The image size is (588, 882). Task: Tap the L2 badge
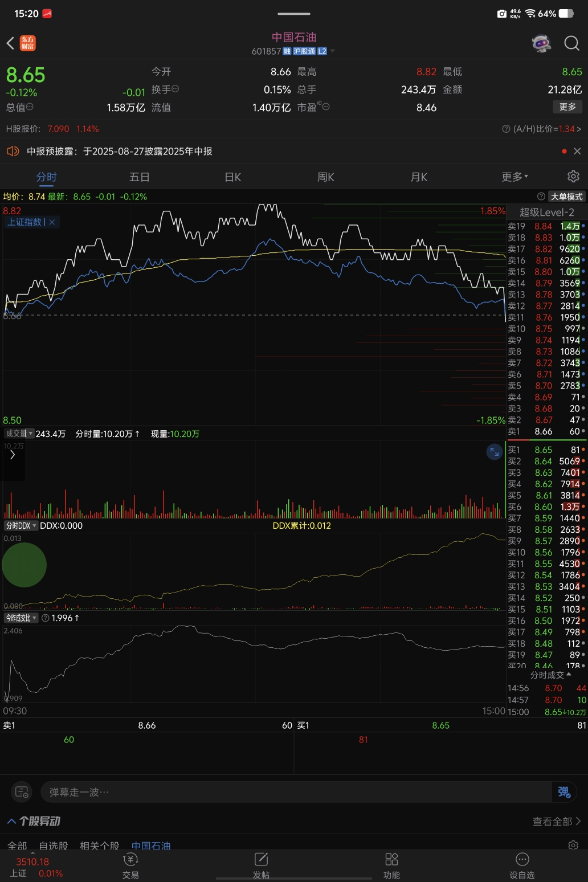coord(322,51)
